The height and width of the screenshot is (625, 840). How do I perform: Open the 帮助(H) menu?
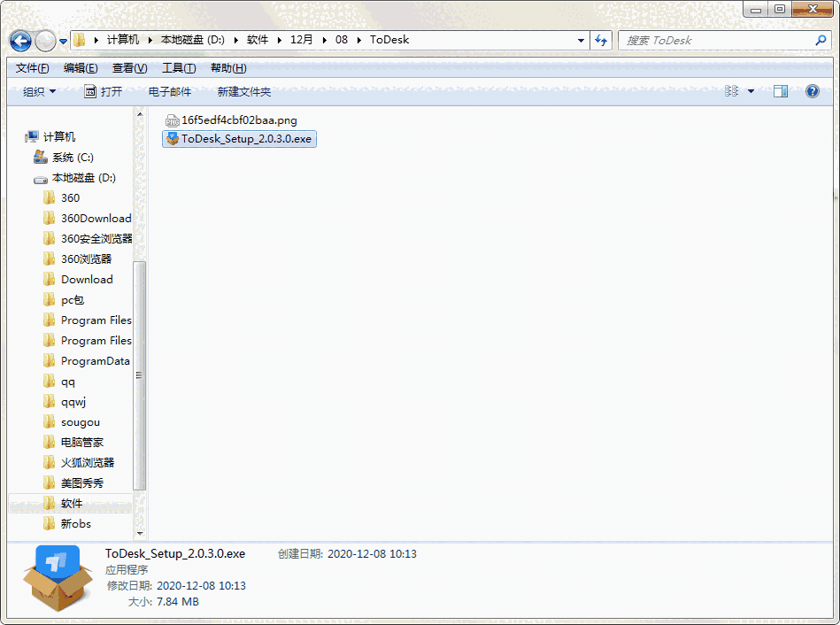coord(228,68)
